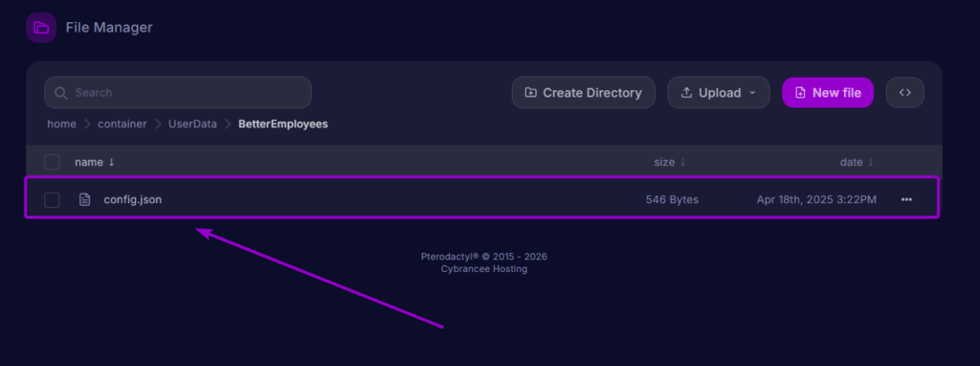Click the Cybrancee Hosting footer text
Screen dimensions: 980x366
[483, 269]
